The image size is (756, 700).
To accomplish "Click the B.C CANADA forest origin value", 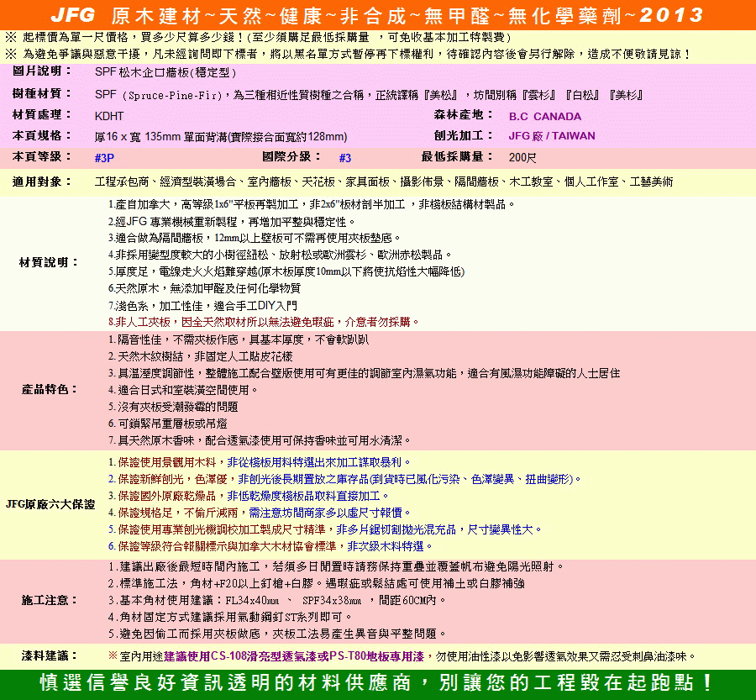I will (545, 116).
